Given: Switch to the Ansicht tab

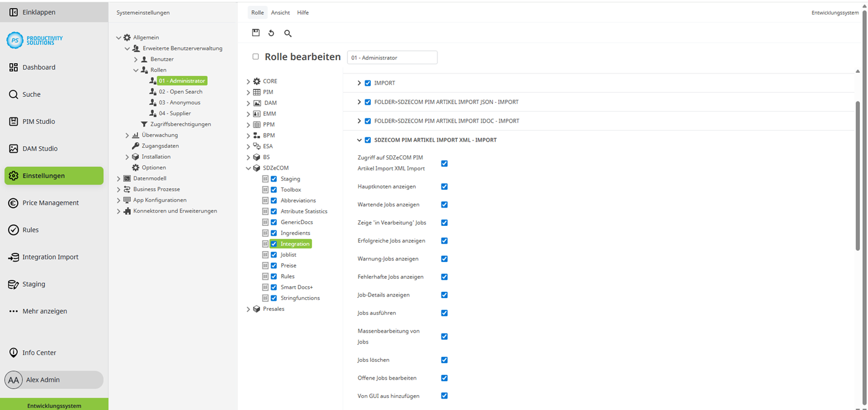Looking at the screenshot, I should (x=280, y=12).
